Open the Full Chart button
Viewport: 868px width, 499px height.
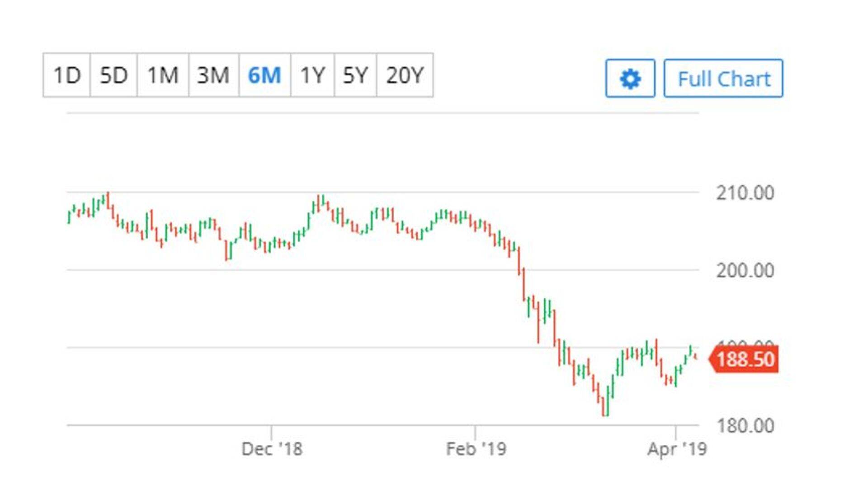(x=723, y=79)
